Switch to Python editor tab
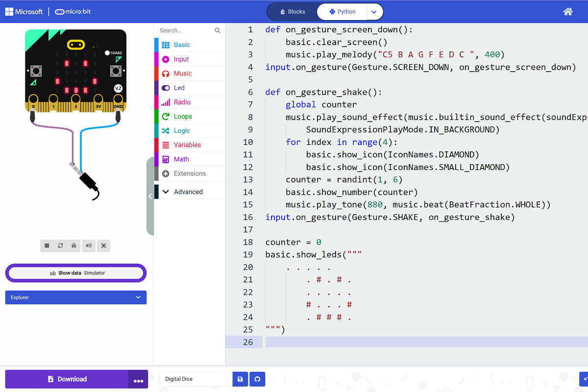The image size is (588, 392). (x=343, y=12)
